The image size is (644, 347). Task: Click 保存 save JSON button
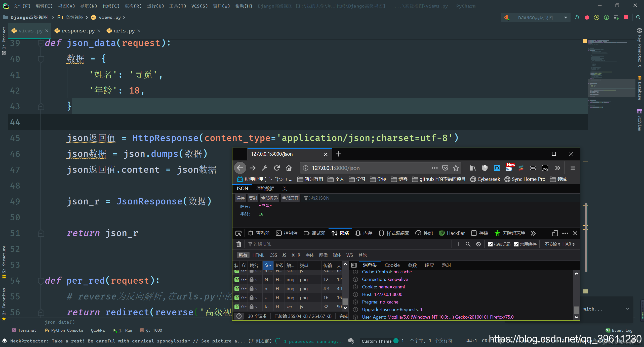point(240,198)
